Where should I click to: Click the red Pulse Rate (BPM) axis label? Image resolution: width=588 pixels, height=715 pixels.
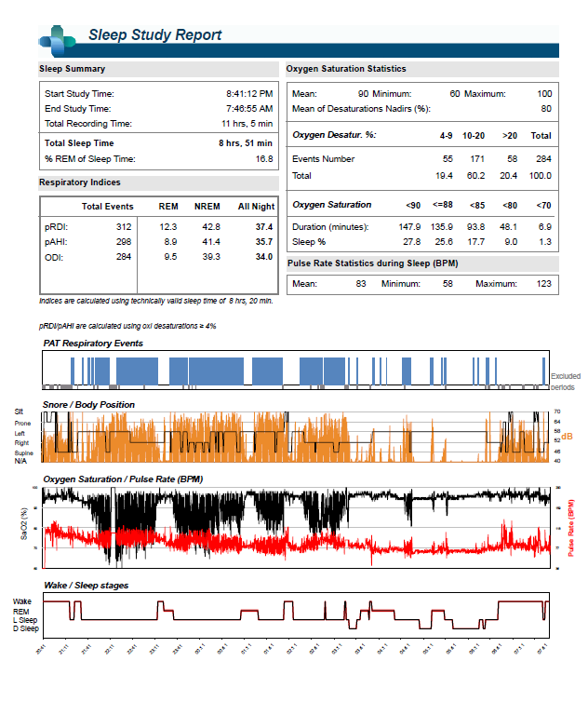pos(571,528)
